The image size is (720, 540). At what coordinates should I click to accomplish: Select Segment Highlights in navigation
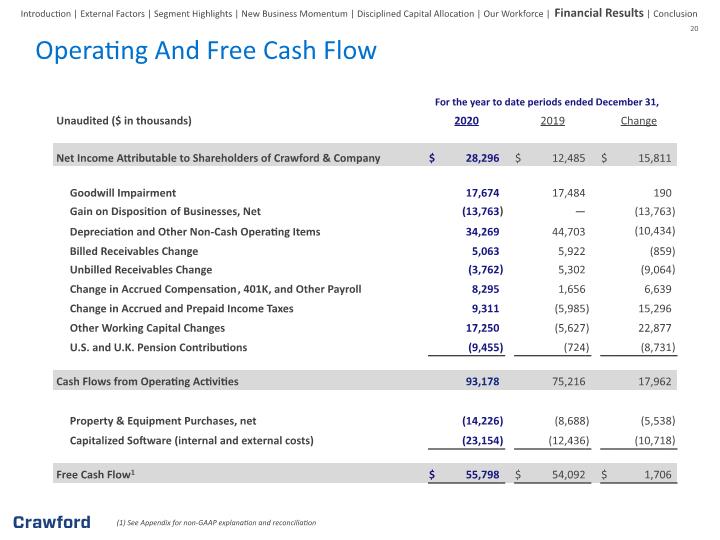click(193, 14)
